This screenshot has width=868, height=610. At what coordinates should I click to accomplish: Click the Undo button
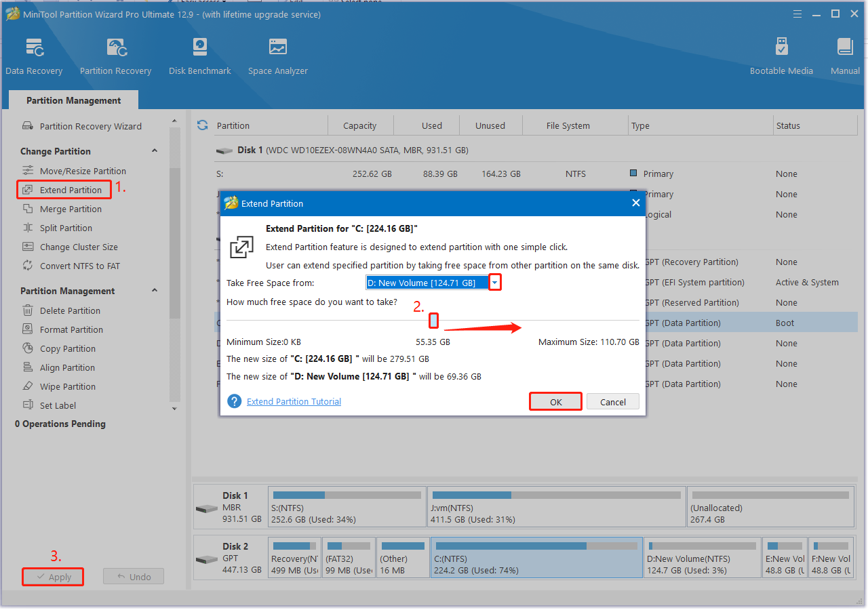[x=134, y=577]
